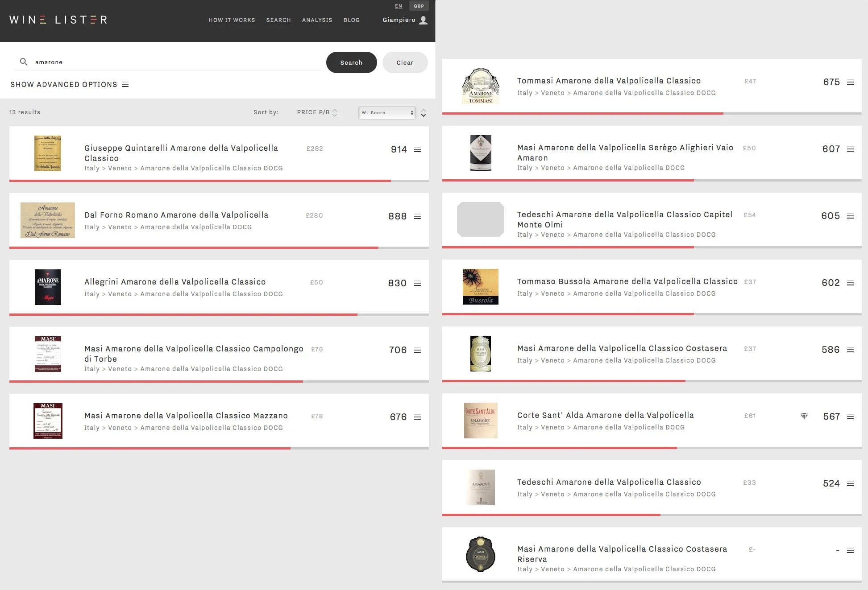
Task: Click the Masi Costasera Riserva bottle thumbnail
Action: coord(481,554)
